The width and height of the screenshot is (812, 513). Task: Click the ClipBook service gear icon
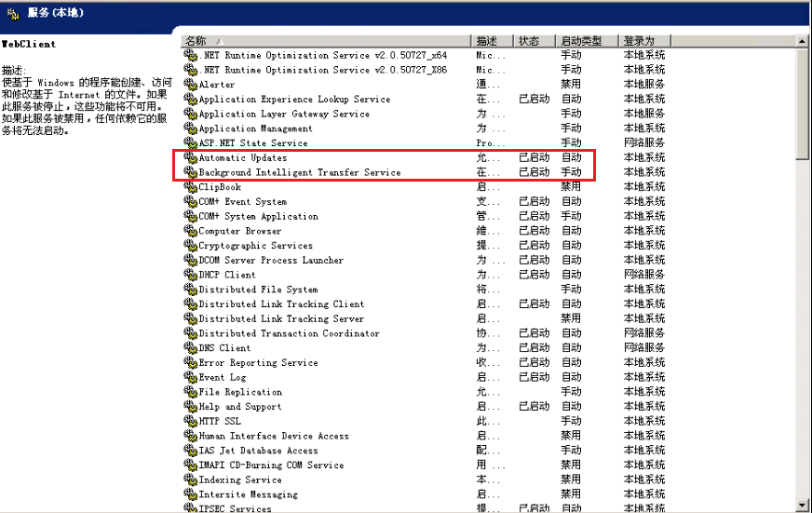pyautogui.click(x=191, y=186)
